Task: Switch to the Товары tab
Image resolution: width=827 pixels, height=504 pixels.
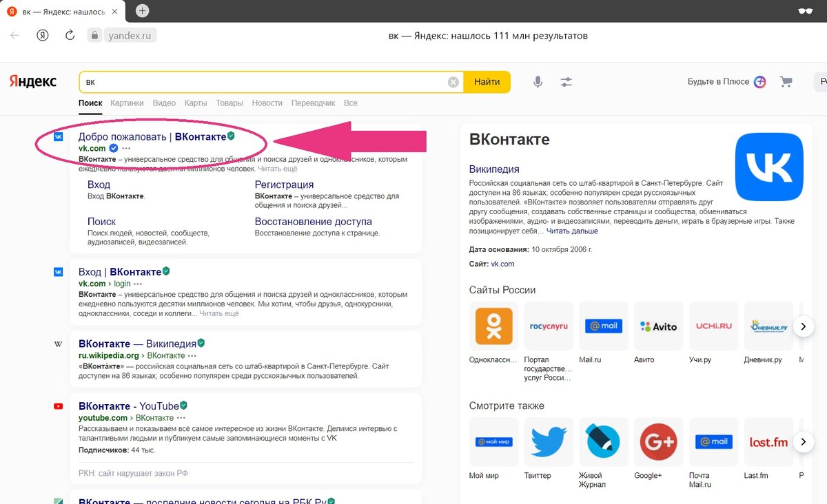Action: pos(229,103)
